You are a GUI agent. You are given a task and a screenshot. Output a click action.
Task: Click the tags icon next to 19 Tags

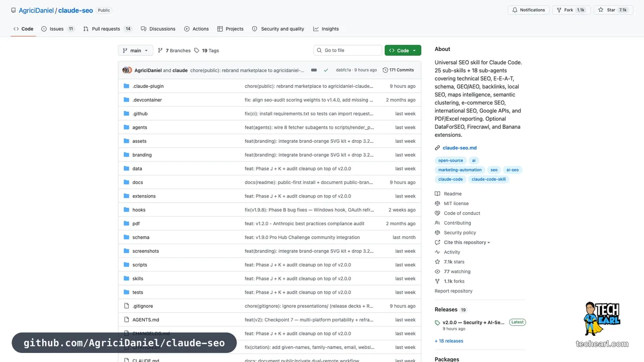197,50
